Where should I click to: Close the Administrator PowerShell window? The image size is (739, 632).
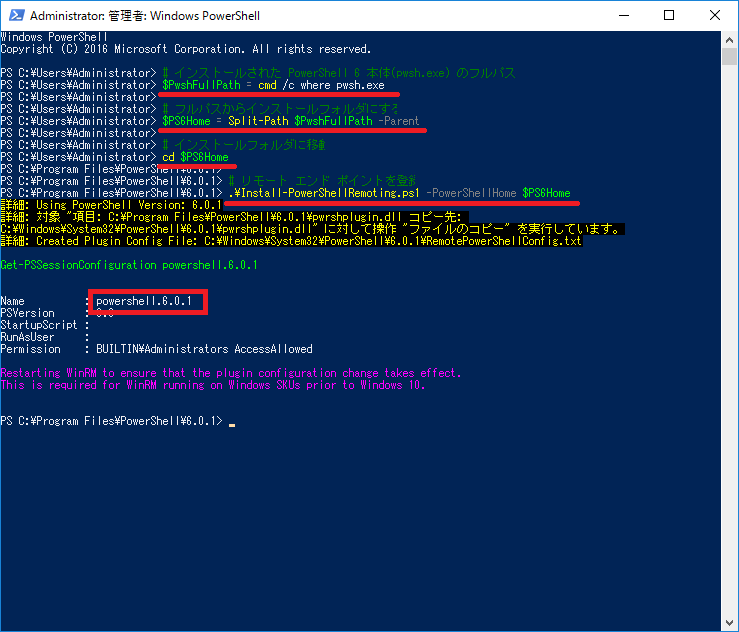[x=715, y=15]
